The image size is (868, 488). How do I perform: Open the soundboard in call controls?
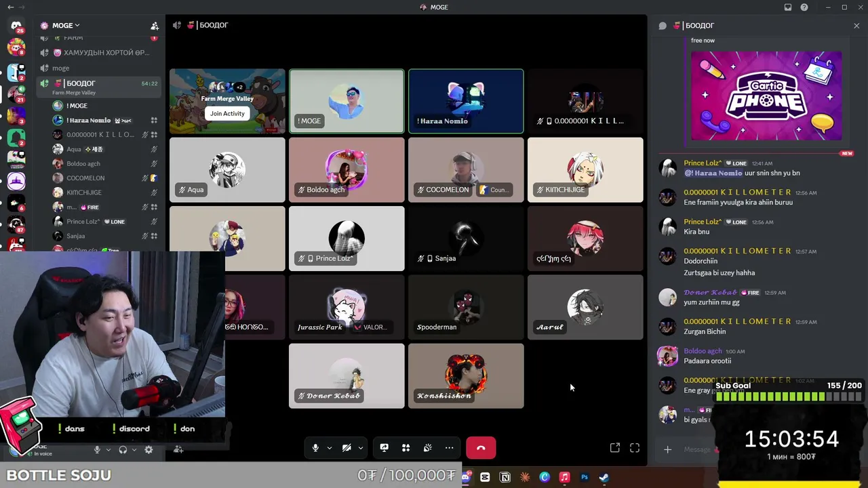pyautogui.click(x=427, y=448)
